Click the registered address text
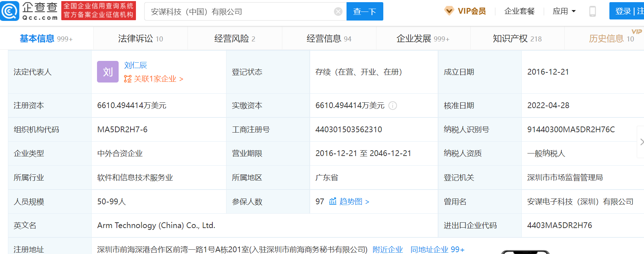 tap(232, 249)
